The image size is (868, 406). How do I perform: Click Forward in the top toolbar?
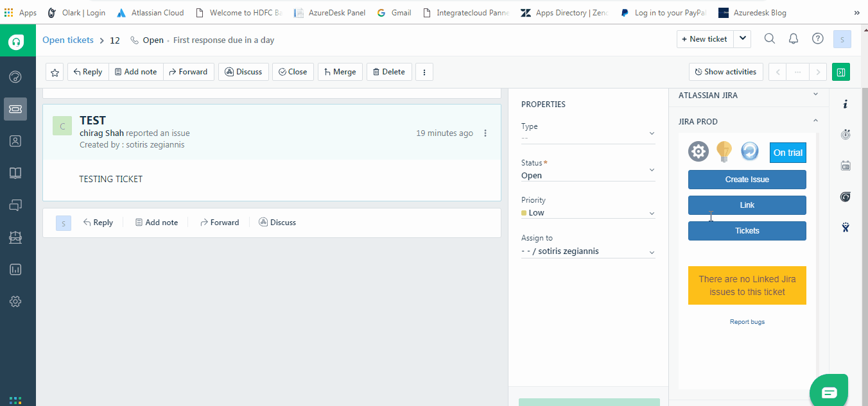tap(188, 72)
